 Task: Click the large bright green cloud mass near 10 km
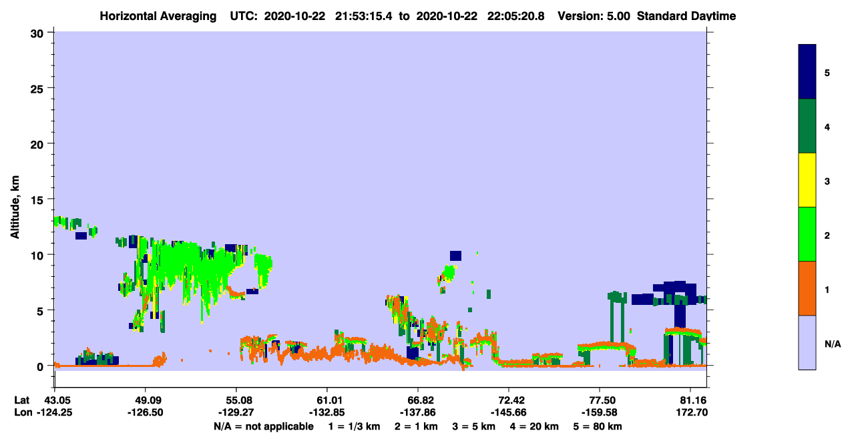[194, 267]
